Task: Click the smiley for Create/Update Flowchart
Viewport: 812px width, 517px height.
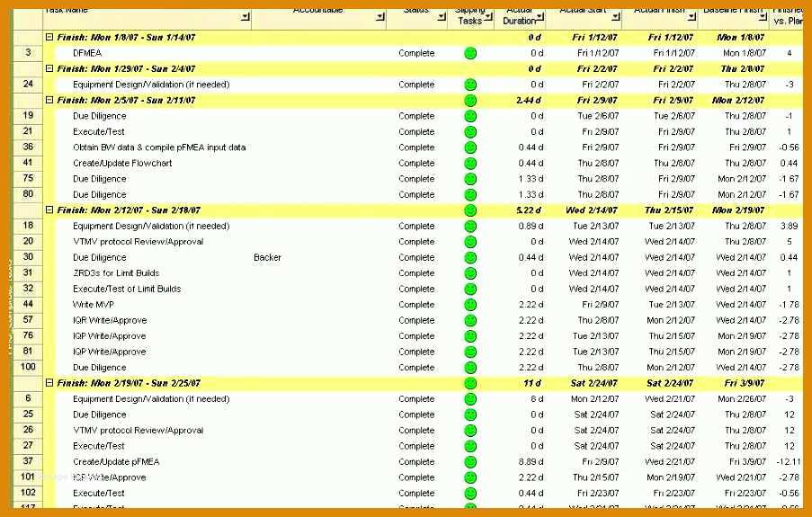Action: [x=470, y=163]
